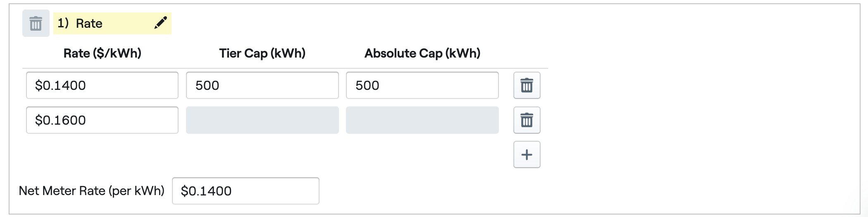Focus the $0.1600 rate input
Screen dimensions: 868x217
click(102, 120)
